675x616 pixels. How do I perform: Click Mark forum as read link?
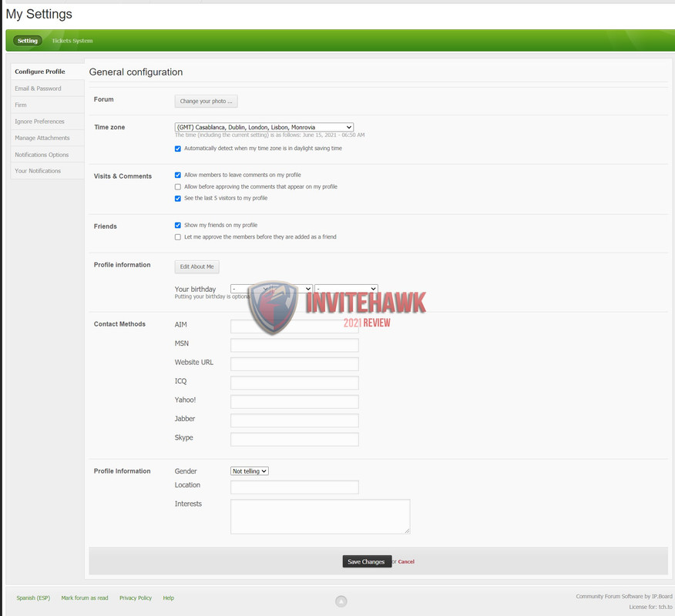[x=85, y=598]
